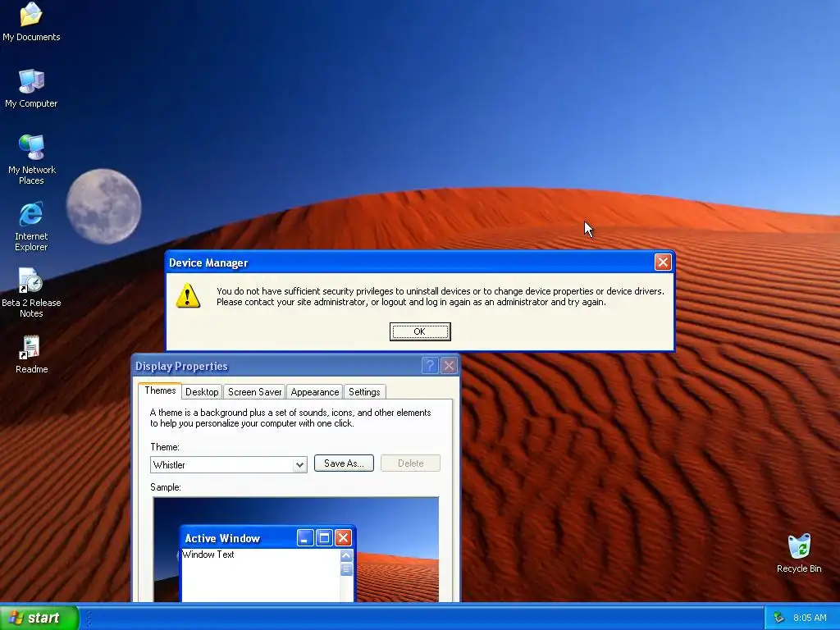Image resolution: width=840 pixels, height=630 pixels.
Task: Click the warning icon in Device Manager dialog
Action: click(x=188, y=295)
